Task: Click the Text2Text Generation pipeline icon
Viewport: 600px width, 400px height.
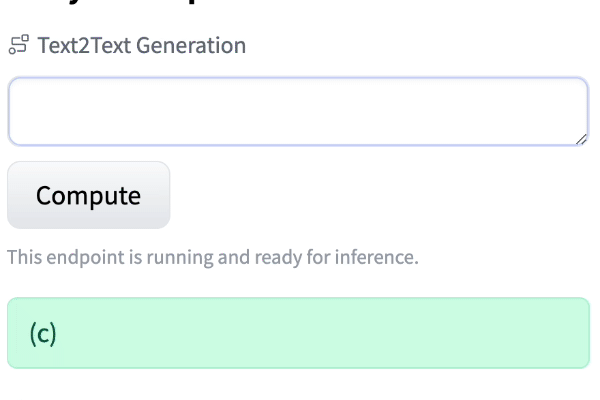Action: (18, 45)
